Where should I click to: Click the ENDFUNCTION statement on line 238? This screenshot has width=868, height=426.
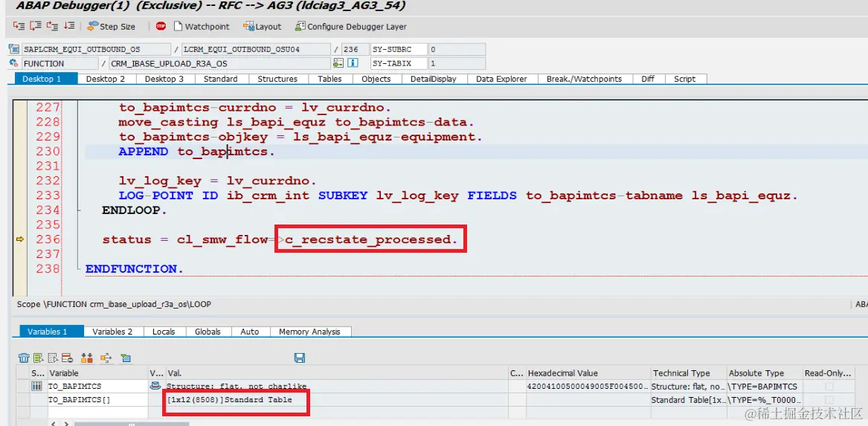pyautogui.click(x=135, y=268)
